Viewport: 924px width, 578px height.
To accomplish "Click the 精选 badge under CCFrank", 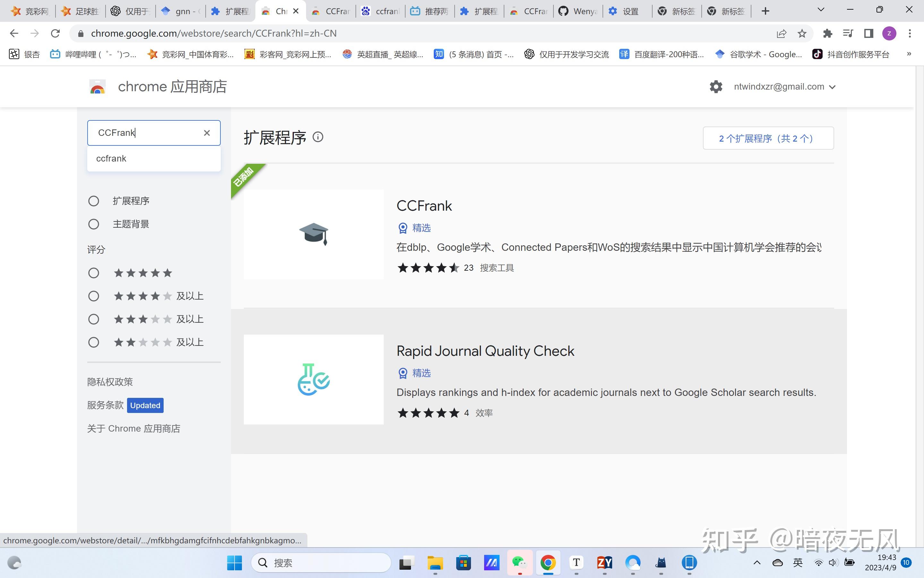I will [414, 228].
